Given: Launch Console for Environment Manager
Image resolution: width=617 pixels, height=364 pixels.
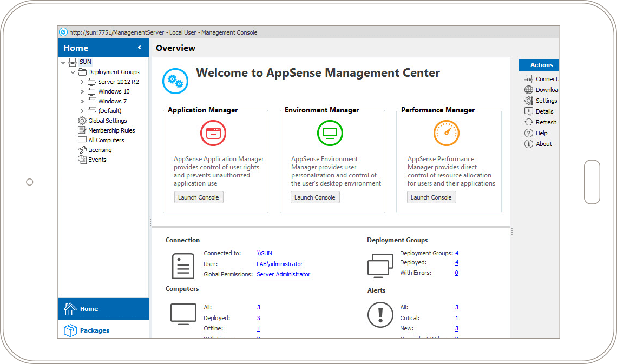Looking at the screenshot, I should [315, 197].
